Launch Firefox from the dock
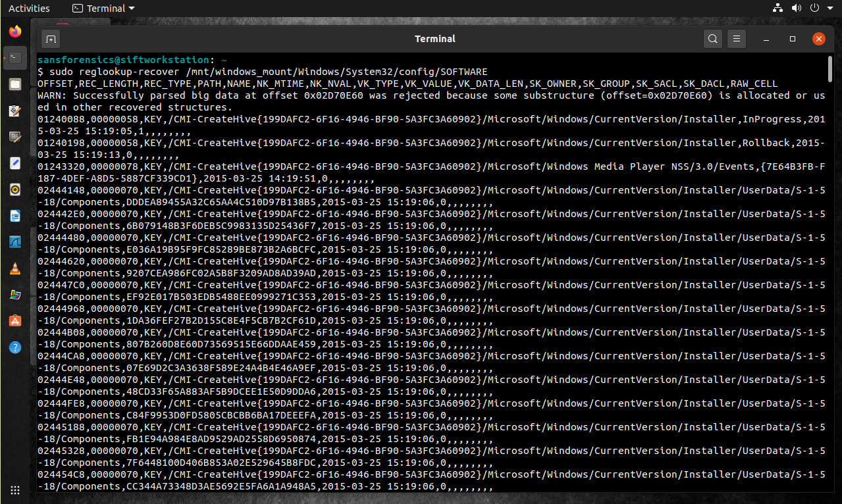The height and width of the screenshot is (504, 842). (x=14, y=31)
